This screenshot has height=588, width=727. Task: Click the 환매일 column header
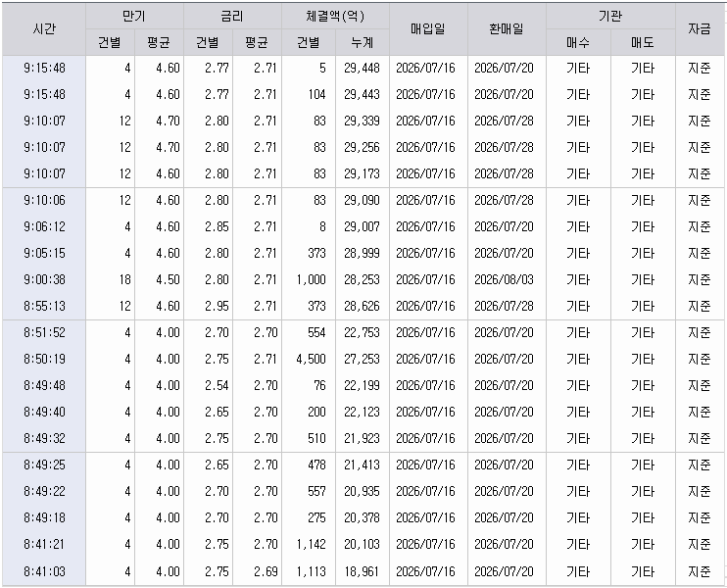(507, 29)
